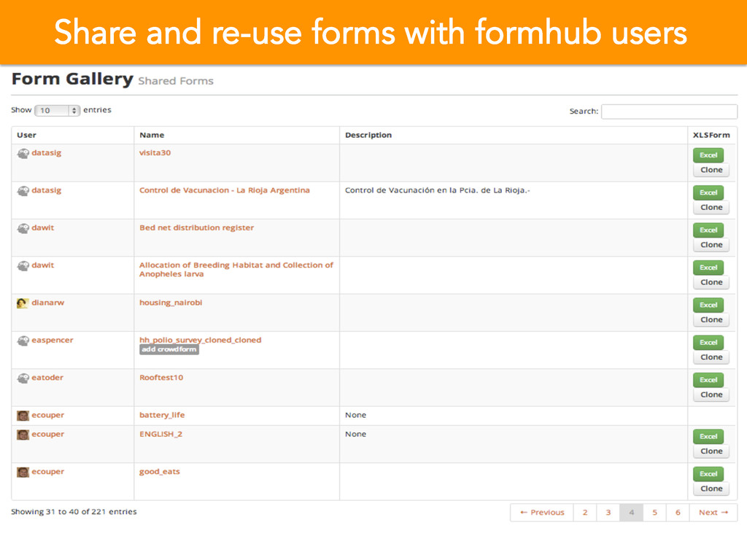The image size is (747, 560).
Task: Click the add crowdform badge
Action: (x=169, y=349)
